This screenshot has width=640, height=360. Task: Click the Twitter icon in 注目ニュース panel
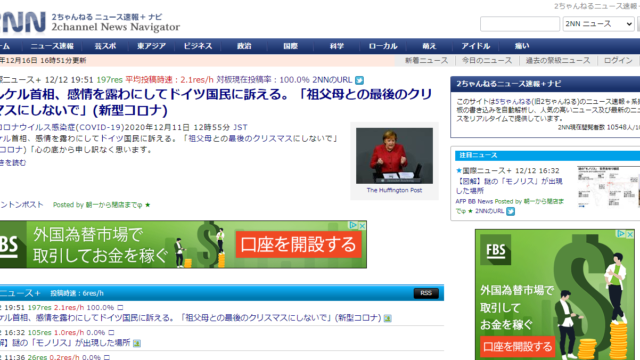click(510, 211)
